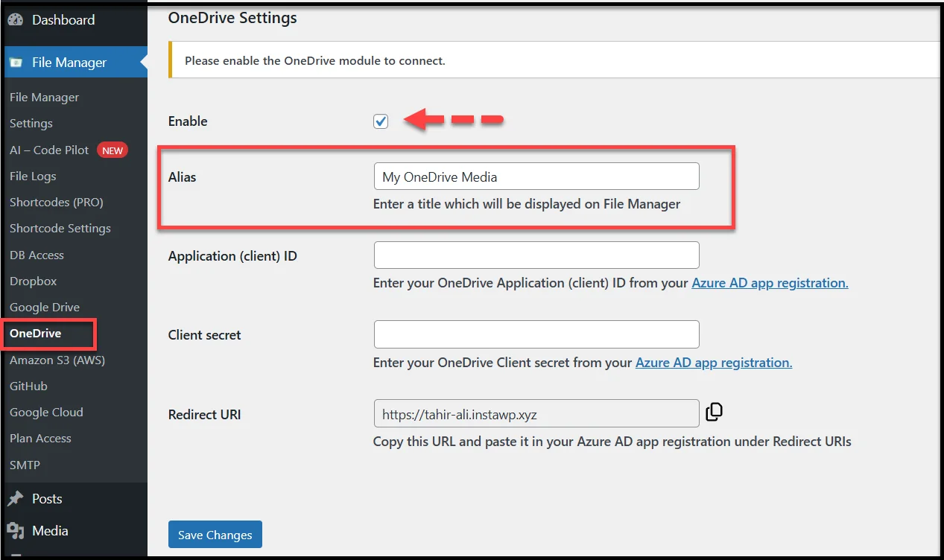Click the File Manager icon at the top

pyautogui.click(x=16, y=62)
